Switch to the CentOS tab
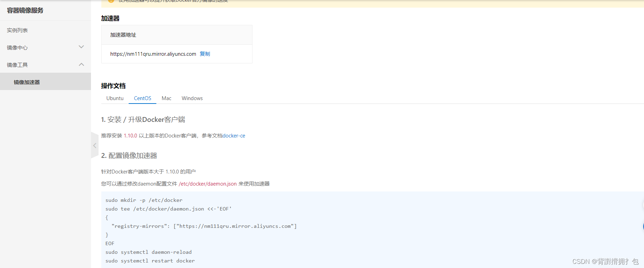This screenshot has width=644, height=268. pos(142,98)
